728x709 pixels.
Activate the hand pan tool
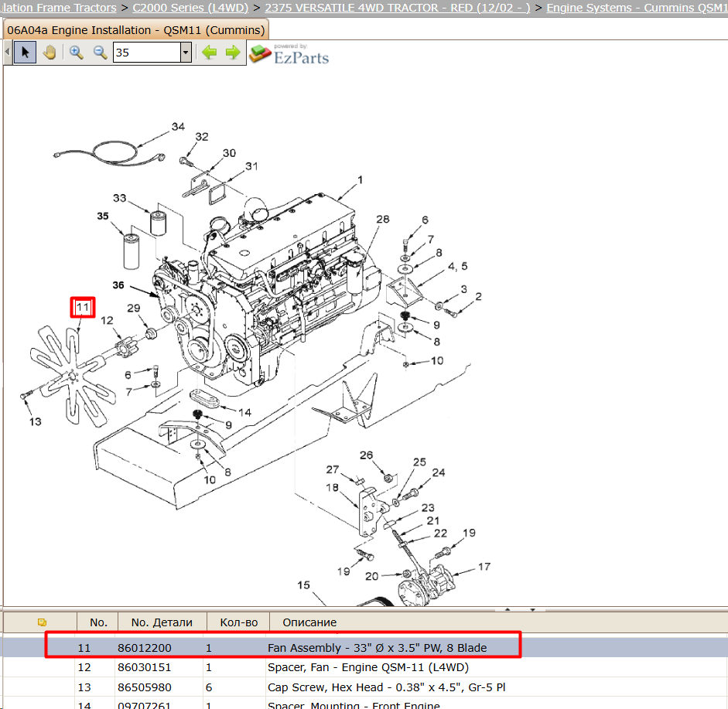tap(50, 52)
